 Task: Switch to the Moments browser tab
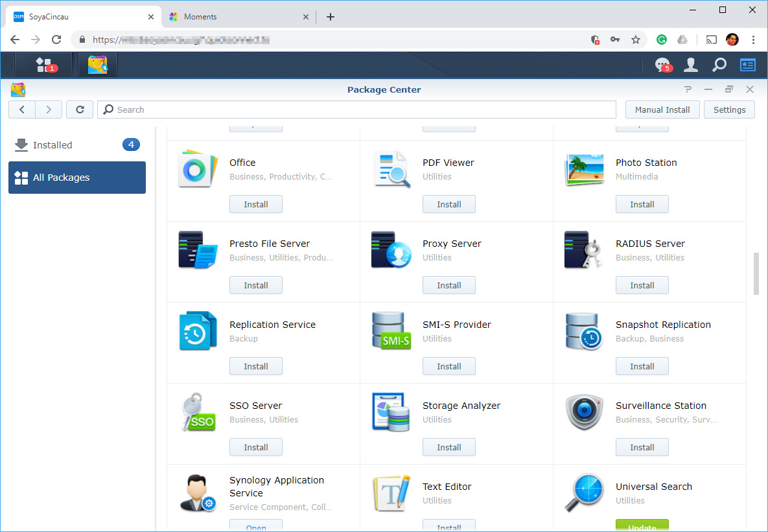(201, 17)
